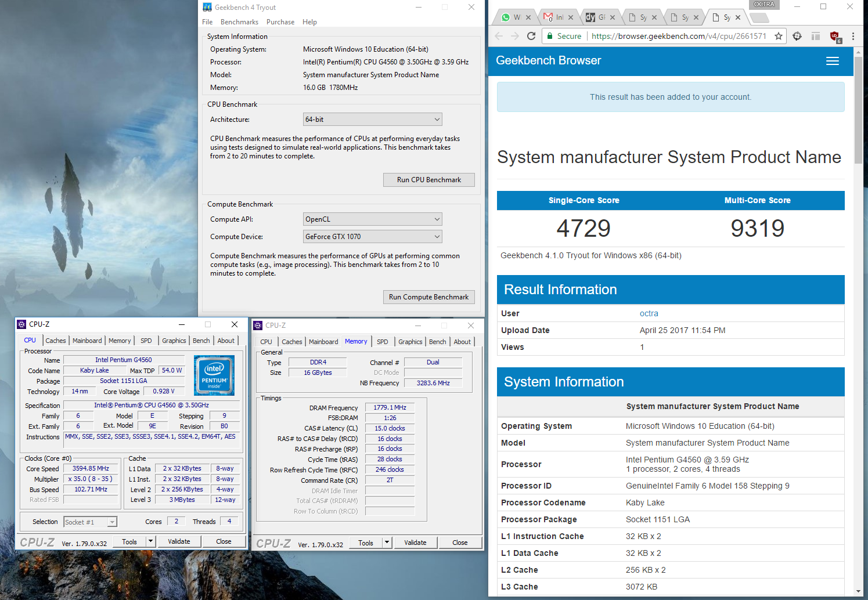Open the crosshair extension icon
The height and width of the screenshot is (600, 868).
click(797, 36)
